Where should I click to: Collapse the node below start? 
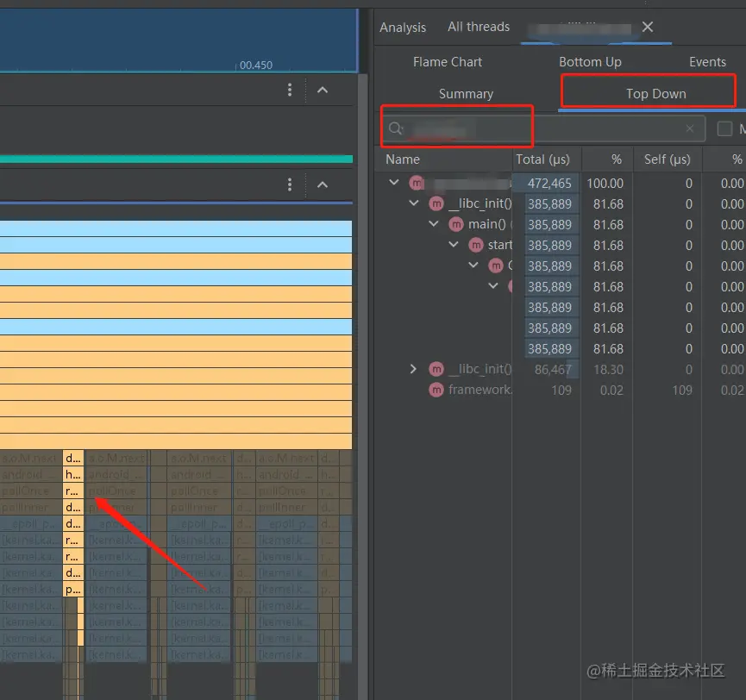click(x=473, y=265)
